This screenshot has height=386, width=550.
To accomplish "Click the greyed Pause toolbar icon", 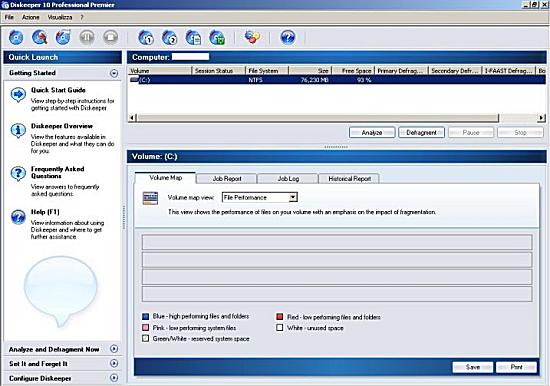I will pyautogui.click(x=87, y=37).
